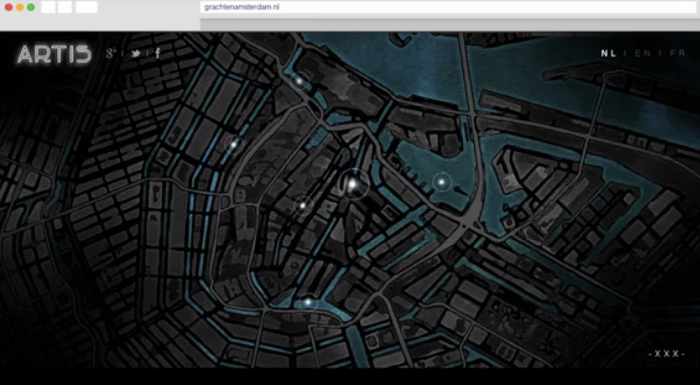Viewport: 700px width, 385px height.
Task: Select the small marker below-left of the central hotspot
Action: pyautogui.click(x=303, y=205)
